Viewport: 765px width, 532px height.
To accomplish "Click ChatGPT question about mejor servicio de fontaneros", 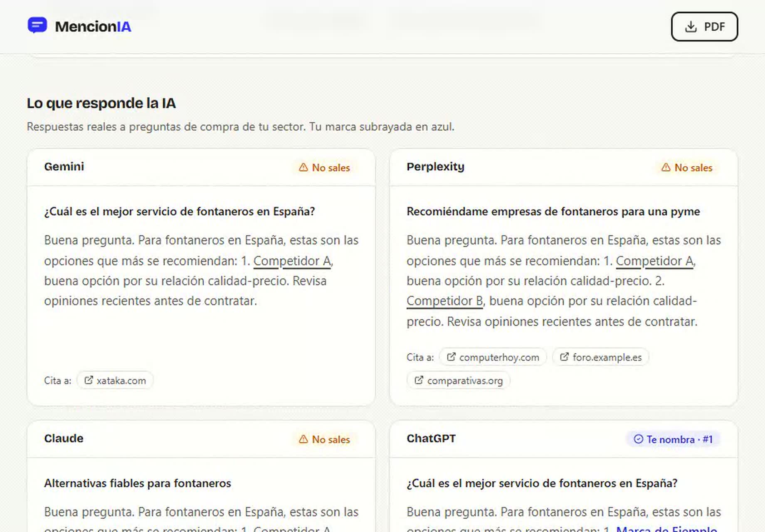I will (542, 483).
